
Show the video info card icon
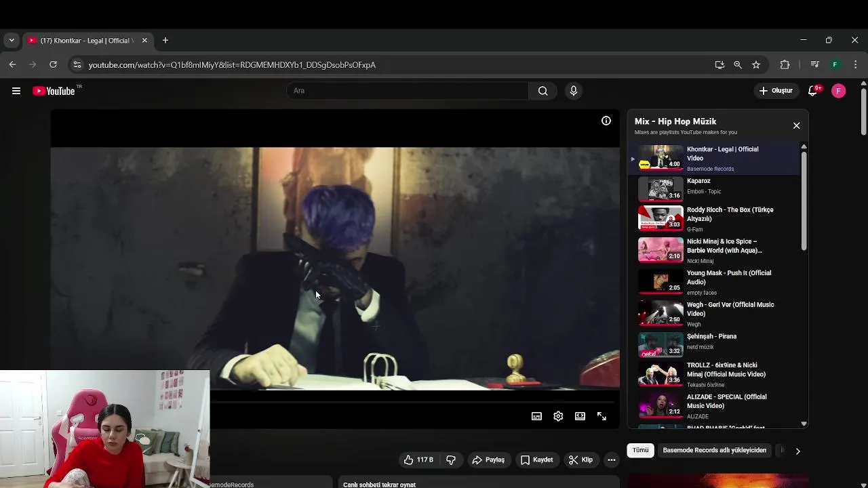(606, 121)
